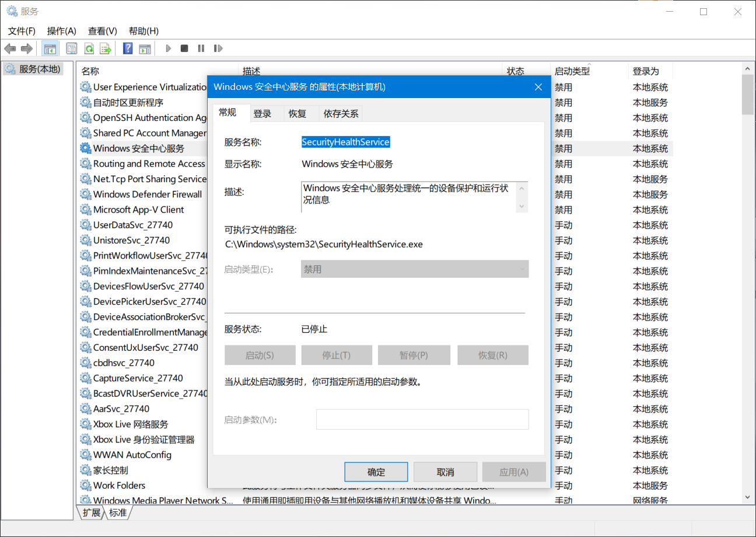Sort by 描述 column header
This screenshot has height=537, width=756.
pyautogui.click(x=370, y=71)
